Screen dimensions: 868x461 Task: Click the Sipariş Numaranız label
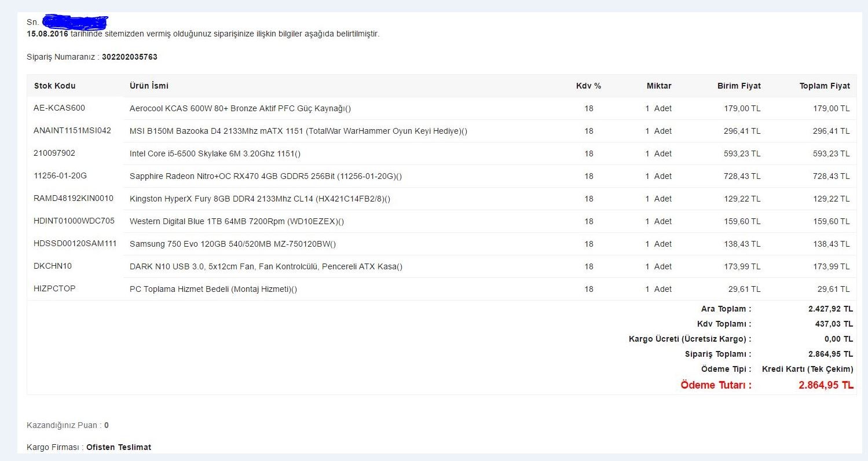[x=63, y=57]
